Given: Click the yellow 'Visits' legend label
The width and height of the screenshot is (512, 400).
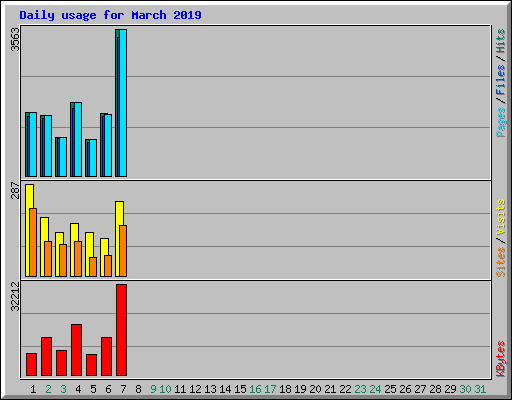Looking at the screenshot, I should point(500,217).
